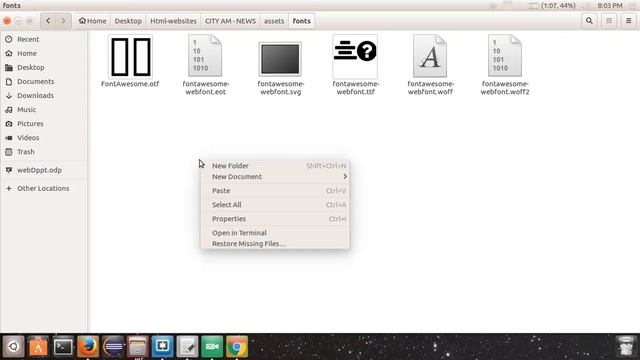Open Terminal from the dock
640x360 pixels.
[63, 347]
